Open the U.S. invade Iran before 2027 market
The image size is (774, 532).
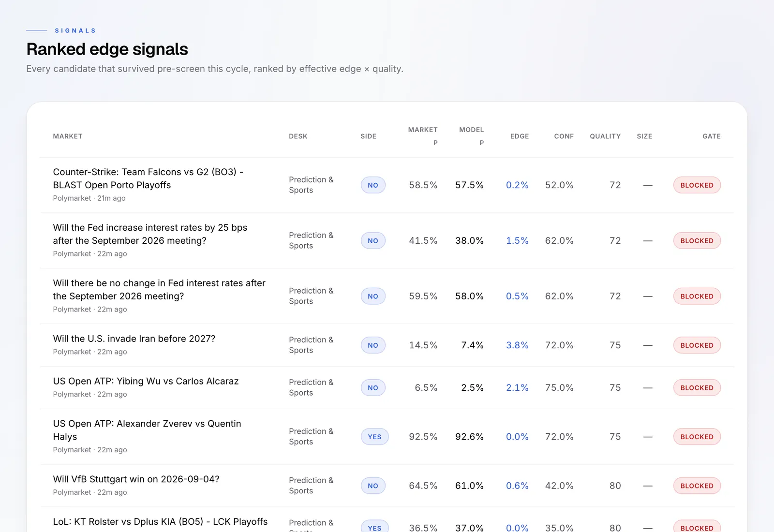click(134, 339)
